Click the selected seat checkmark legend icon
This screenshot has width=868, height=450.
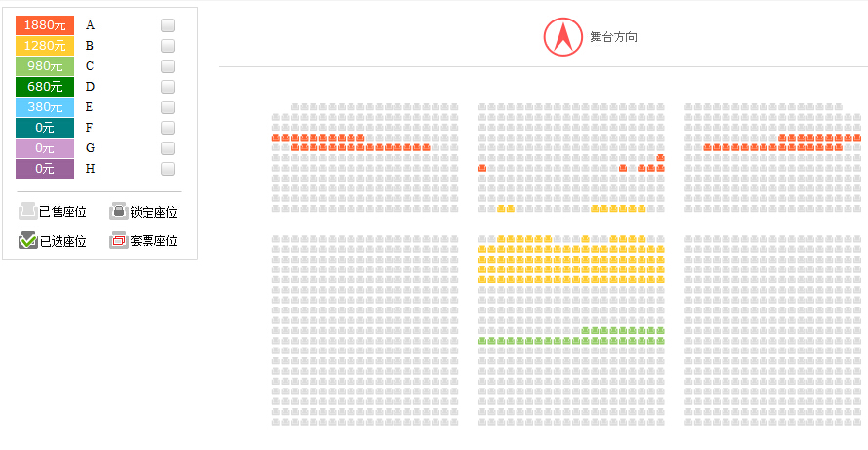(27, 240)
